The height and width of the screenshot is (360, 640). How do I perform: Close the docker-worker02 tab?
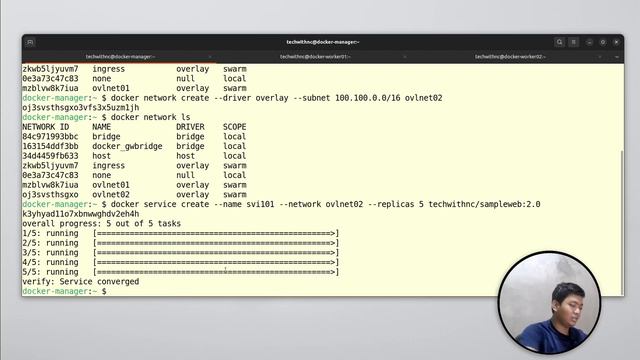click(600, 57)
